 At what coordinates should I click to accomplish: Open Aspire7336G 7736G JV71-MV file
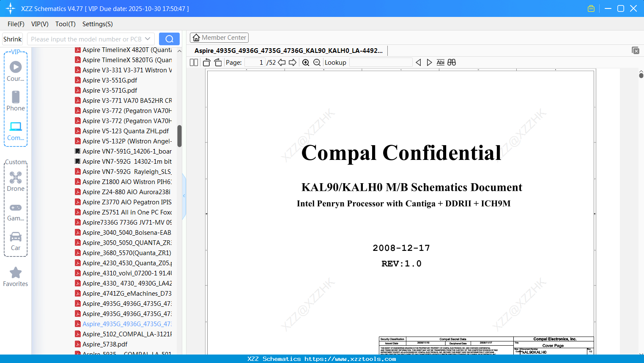coord(123,223)
